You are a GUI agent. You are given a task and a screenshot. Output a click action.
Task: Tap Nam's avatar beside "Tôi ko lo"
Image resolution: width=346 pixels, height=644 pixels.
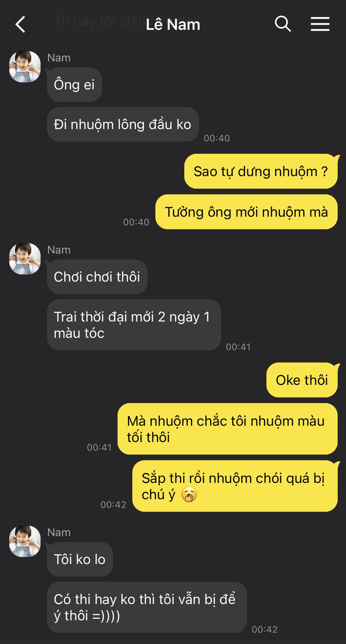[x=25, y=541]
